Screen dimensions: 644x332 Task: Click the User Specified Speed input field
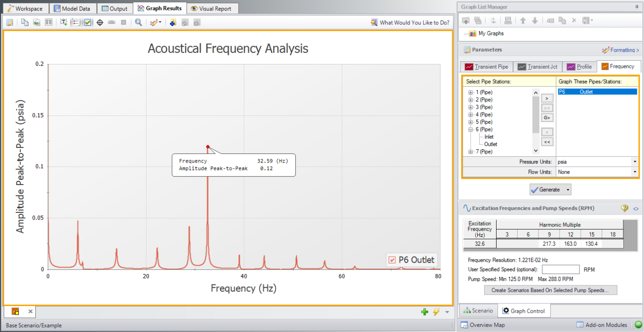(x=560, y=269)
